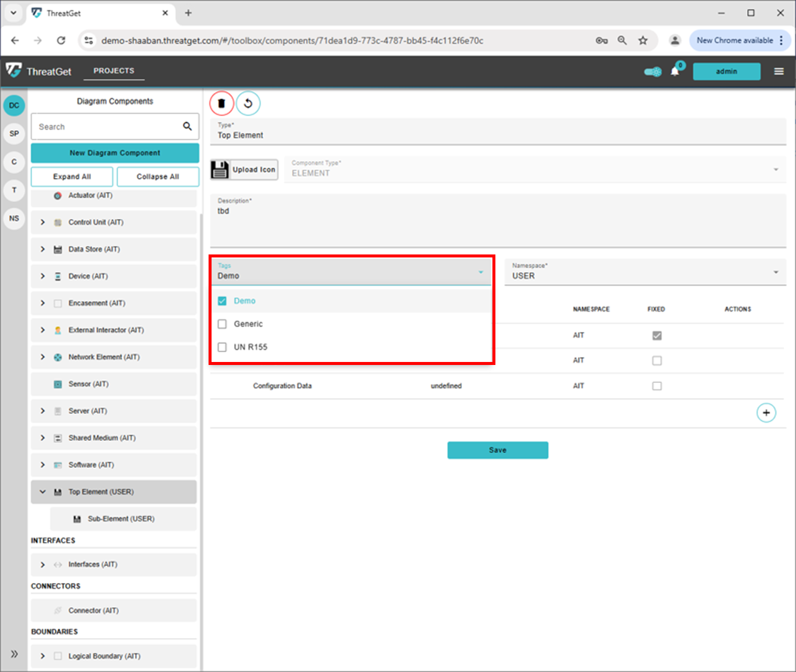This screenshot has width=796, height=672.
Task: Open the PROJECTS tab
Action: click(x=114, y=70)
